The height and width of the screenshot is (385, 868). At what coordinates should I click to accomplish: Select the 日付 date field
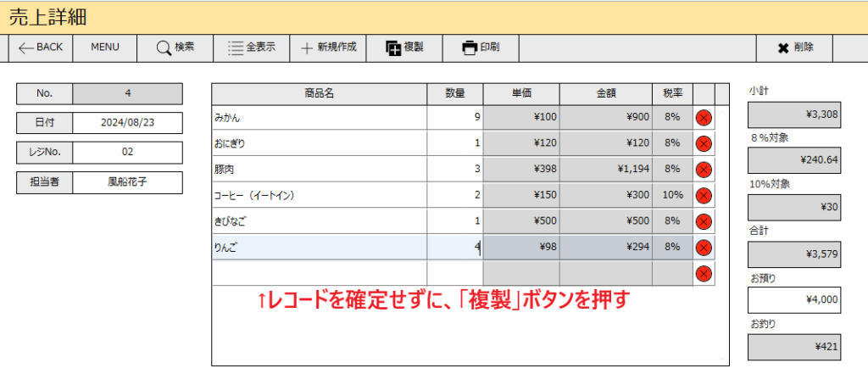tap(127, 123)
